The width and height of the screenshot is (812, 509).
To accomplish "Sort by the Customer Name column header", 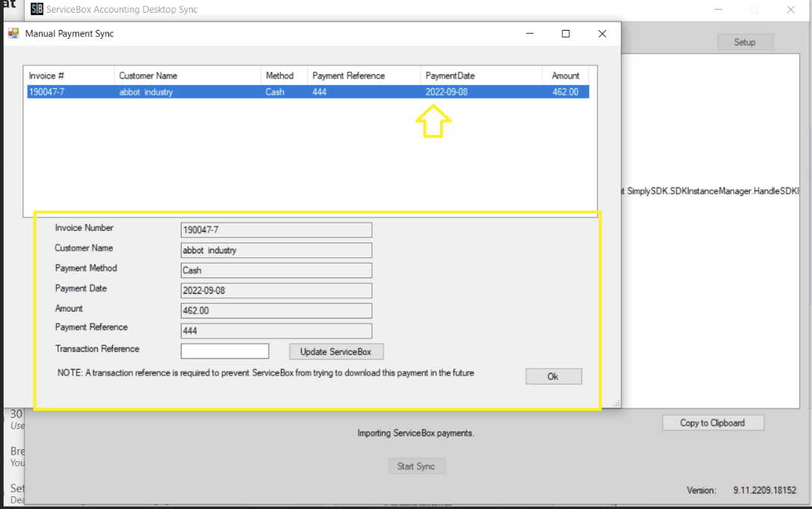I will tap(187, 75).
